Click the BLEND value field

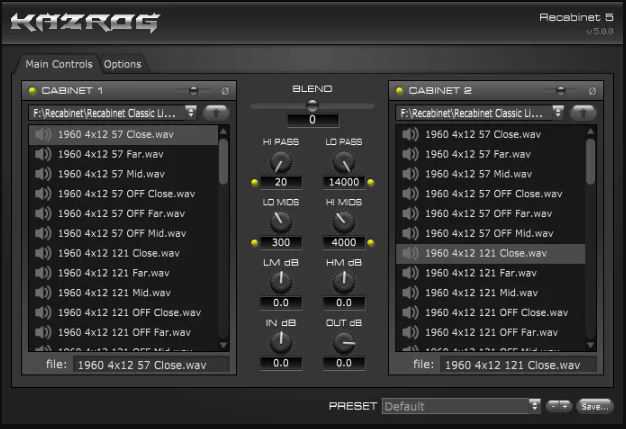point(313,120)
